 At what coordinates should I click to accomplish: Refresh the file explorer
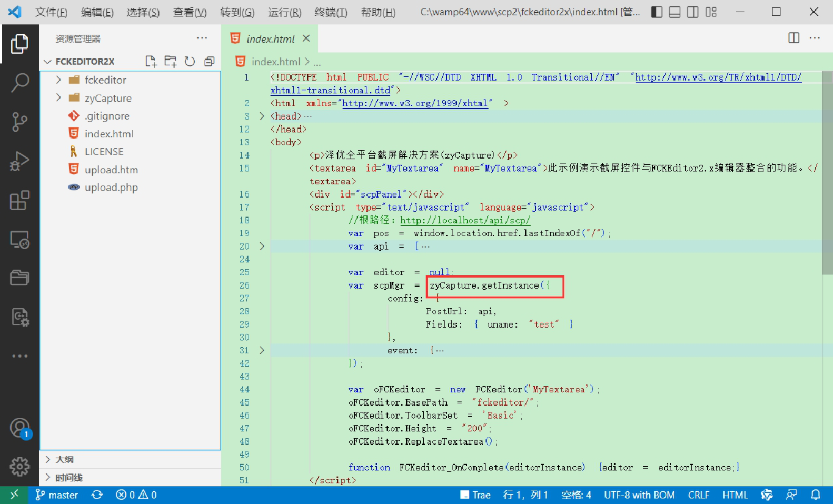click(x=190, y=61)
